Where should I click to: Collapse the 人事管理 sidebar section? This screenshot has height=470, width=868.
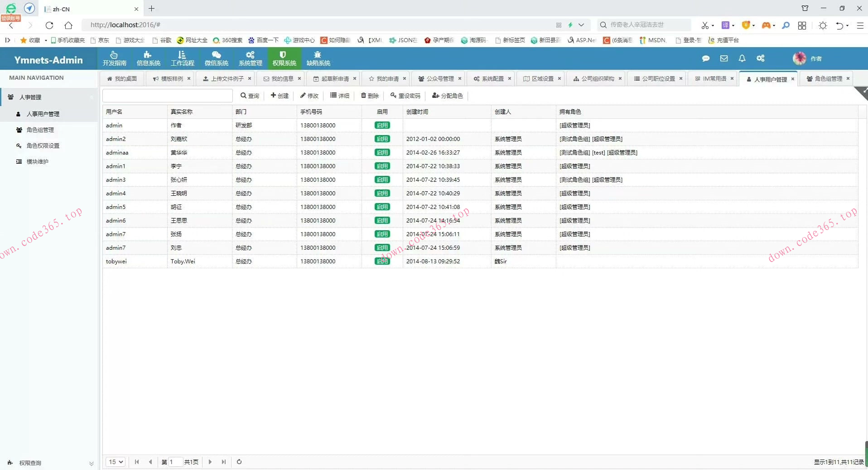tap(92, 97)
